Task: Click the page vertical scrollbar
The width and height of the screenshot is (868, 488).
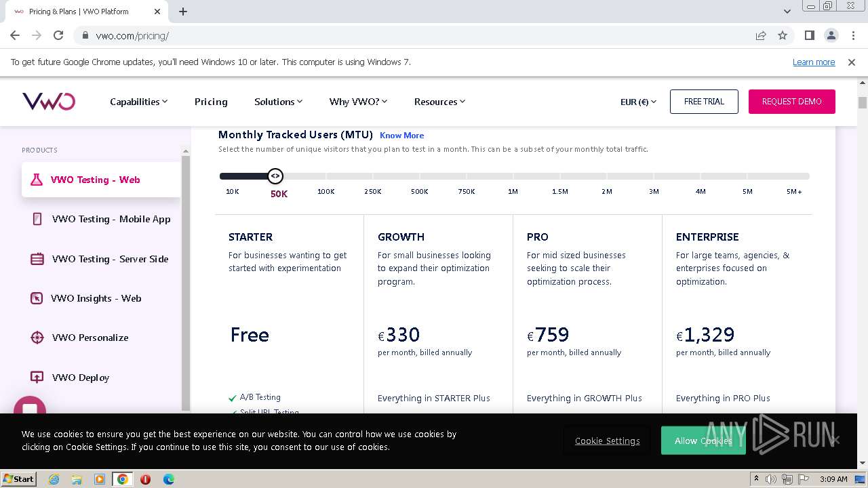Action: 863,102
